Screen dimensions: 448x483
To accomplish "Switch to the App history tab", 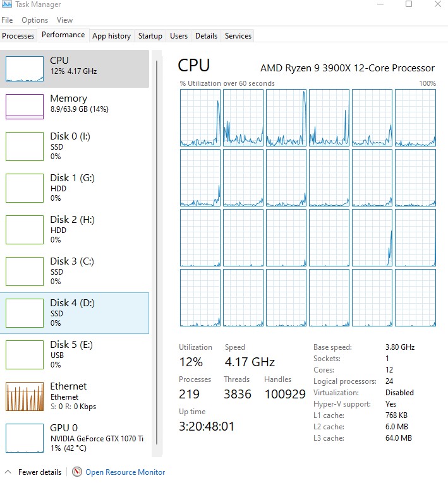I will 111,36.
